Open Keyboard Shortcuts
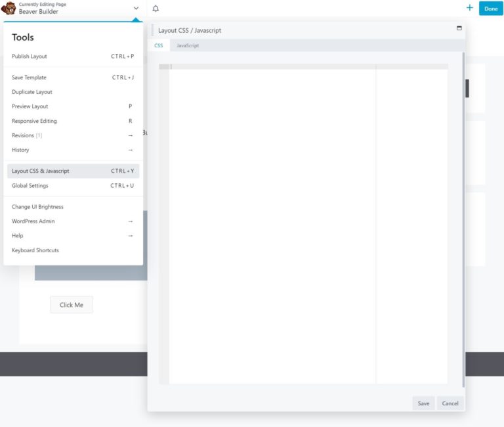Viewport: 504px width, 427px height. 73,250
